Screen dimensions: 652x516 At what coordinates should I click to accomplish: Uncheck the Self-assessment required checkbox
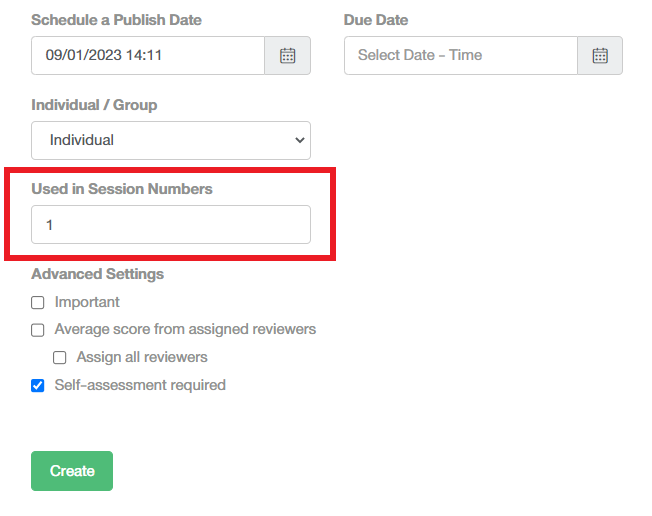pos(38,385)
